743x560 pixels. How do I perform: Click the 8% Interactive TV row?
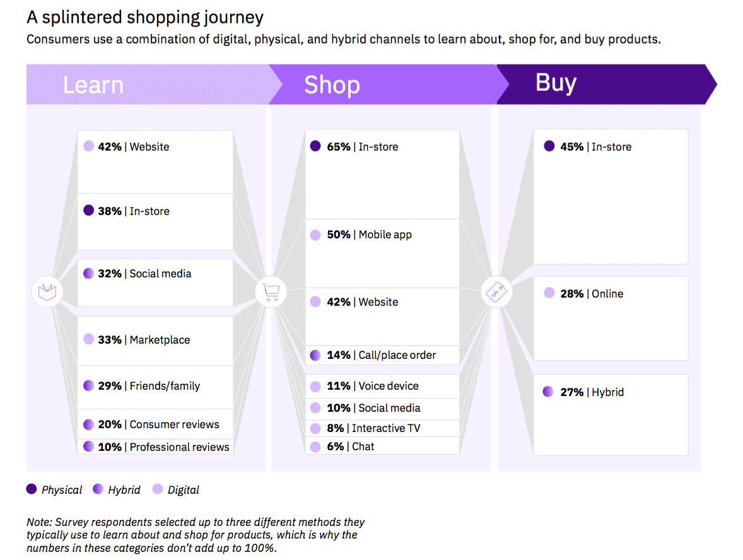[382, 428]
